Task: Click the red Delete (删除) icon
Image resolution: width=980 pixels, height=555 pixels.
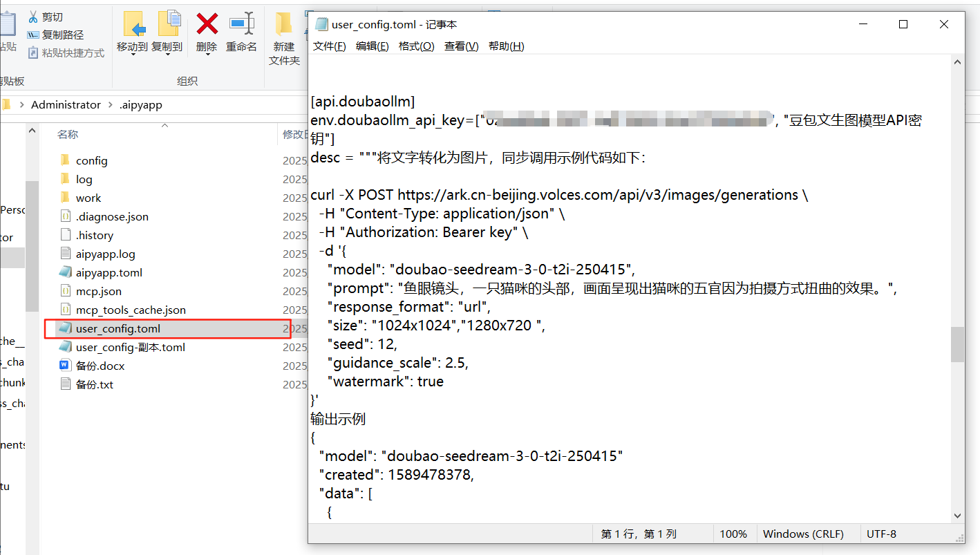Action: [x=207, y=24]
